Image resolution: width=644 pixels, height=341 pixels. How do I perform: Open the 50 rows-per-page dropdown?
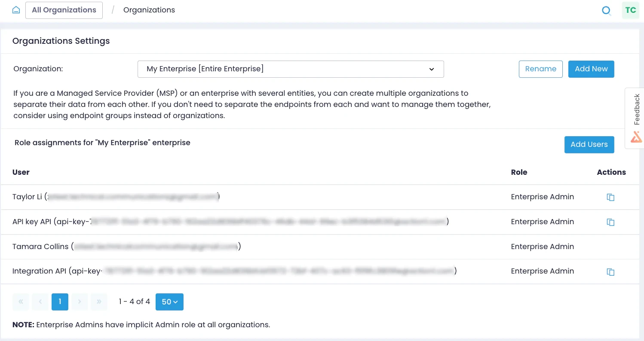[169, 302]
